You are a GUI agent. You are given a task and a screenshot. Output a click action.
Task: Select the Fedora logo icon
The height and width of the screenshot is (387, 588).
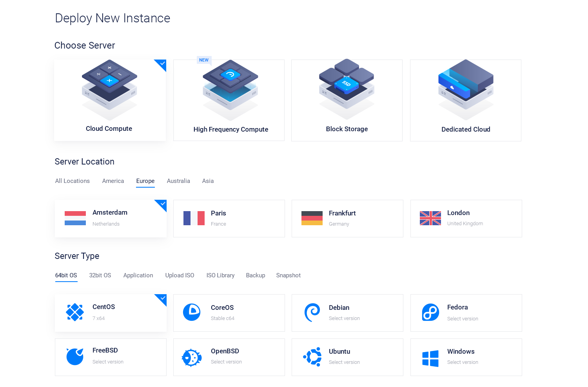click(x=430, y=313)
